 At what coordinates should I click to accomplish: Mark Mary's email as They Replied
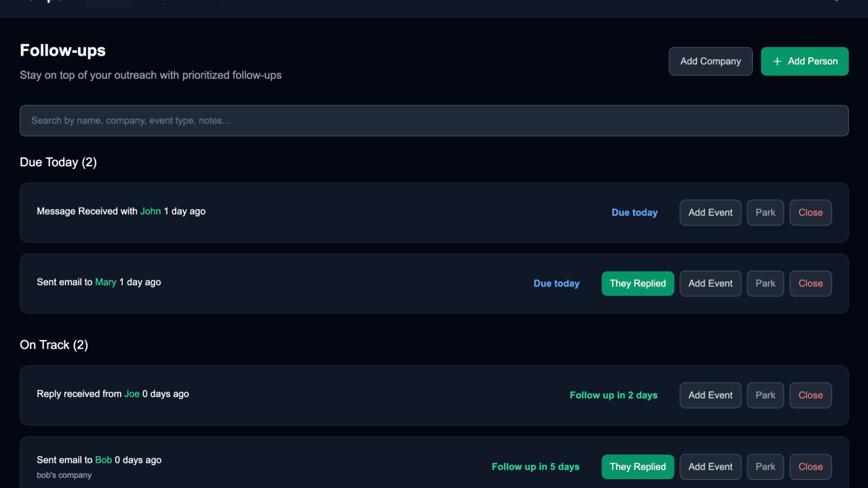pyautogui.click(x=637, y=283)
